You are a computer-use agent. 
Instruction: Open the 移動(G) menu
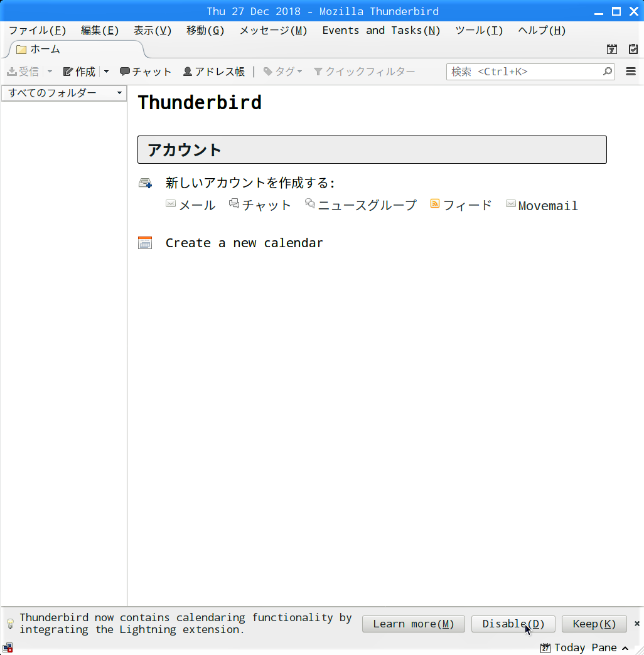coord(205,31)
